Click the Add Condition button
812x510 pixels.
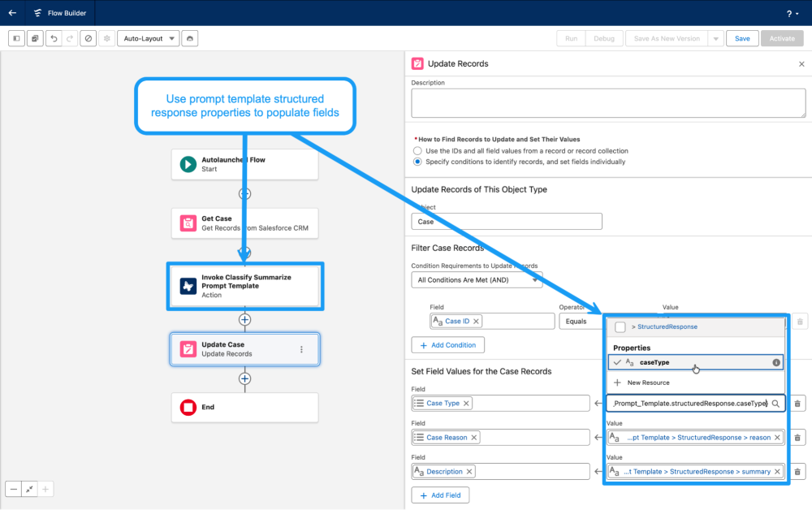pyautogui.click(x=447, y=344)
